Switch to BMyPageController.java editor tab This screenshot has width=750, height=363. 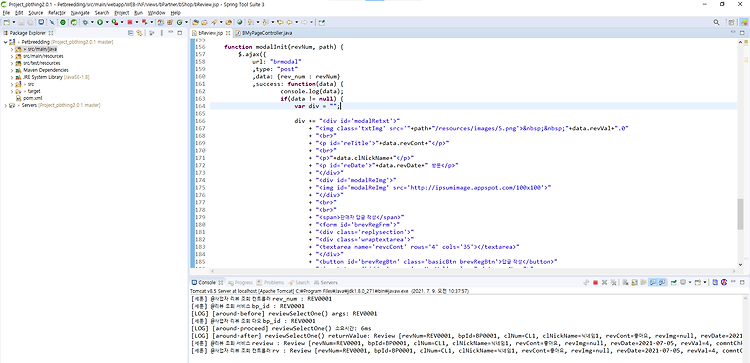tap(266, 33)
